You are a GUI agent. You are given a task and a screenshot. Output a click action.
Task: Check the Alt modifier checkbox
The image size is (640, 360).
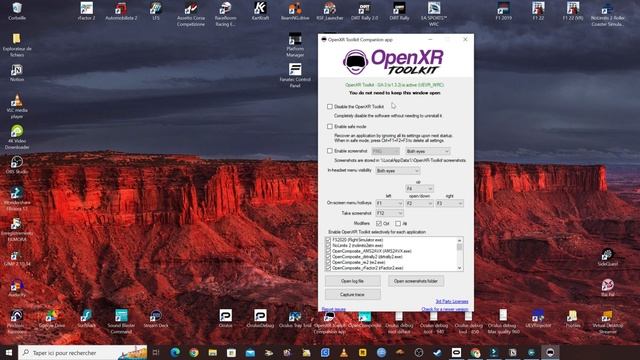pyautogui.click(x=398, y=224)
